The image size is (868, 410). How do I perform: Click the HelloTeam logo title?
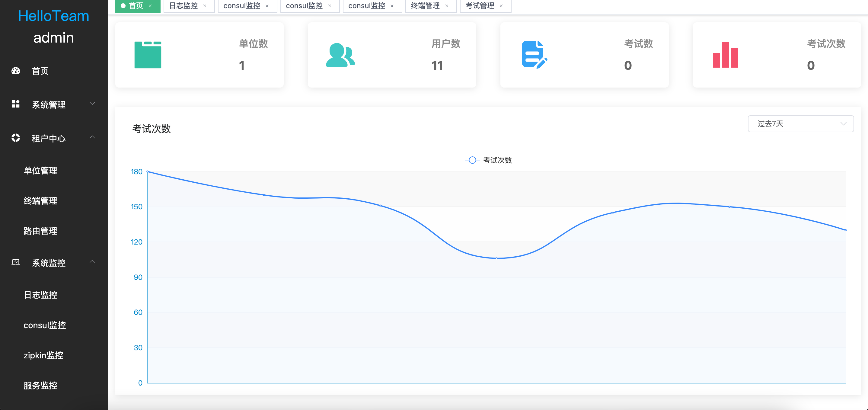point(54,16)
